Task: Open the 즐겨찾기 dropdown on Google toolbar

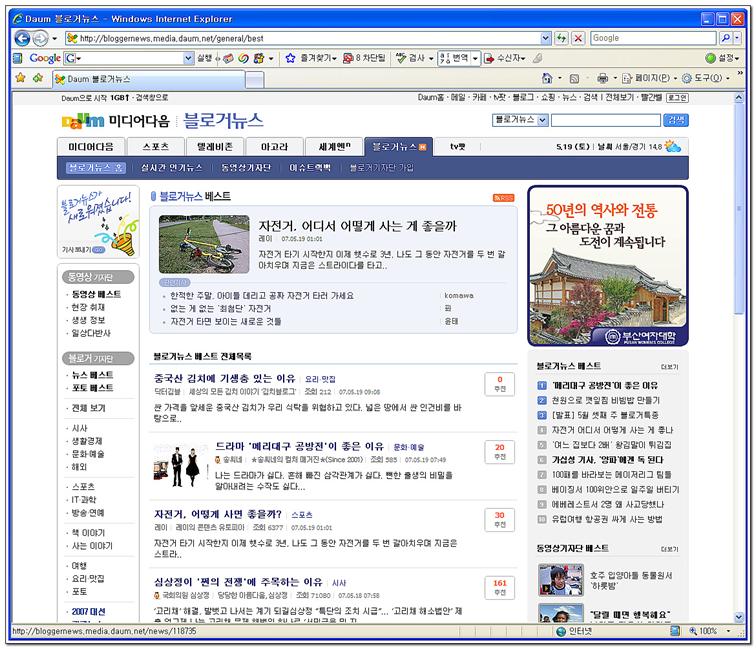Action: coord(334,58)
